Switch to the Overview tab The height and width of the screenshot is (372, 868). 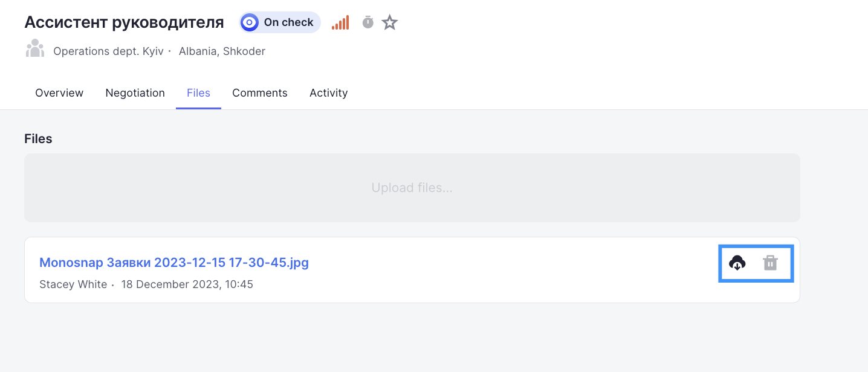(x=59, y=92)
